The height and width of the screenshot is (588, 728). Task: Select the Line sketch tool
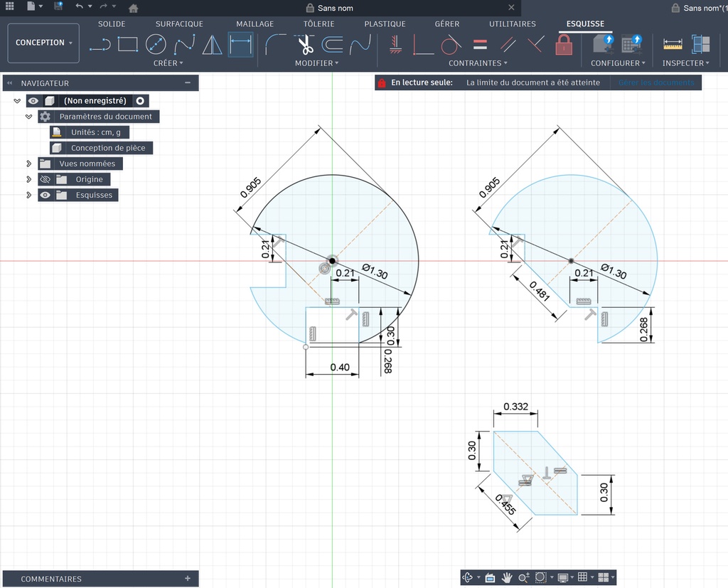[x=100, y=45]
